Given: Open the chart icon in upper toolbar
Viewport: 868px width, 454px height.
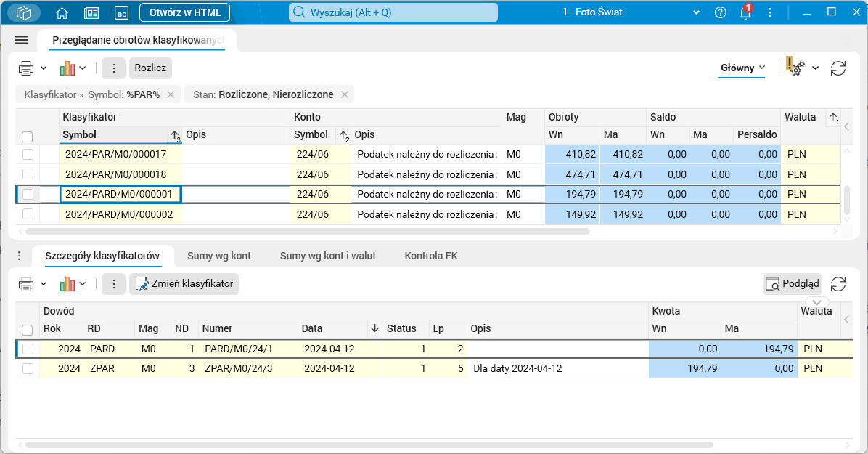Looking at the screenshot, I should (x=67, y=68).
